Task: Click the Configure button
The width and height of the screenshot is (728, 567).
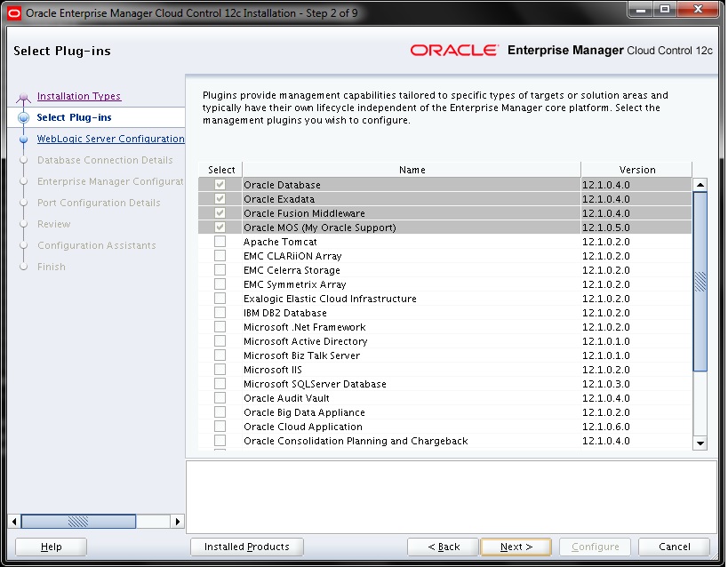Action: point(596,547)
